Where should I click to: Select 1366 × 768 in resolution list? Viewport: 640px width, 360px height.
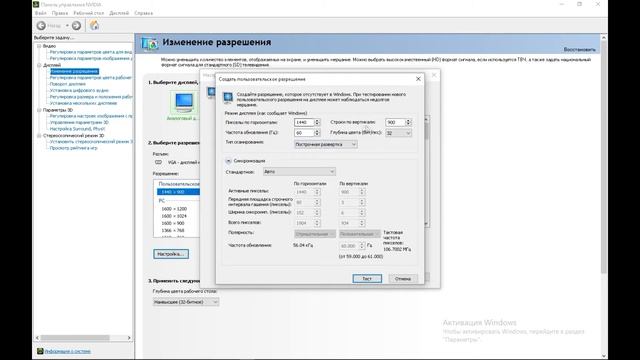coord(173,231)
